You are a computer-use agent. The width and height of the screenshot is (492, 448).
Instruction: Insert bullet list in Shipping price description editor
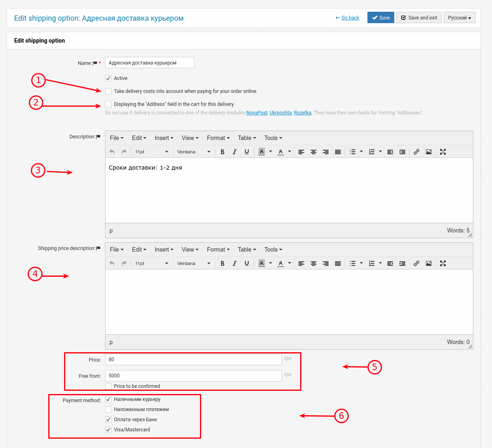coord(353,263)
